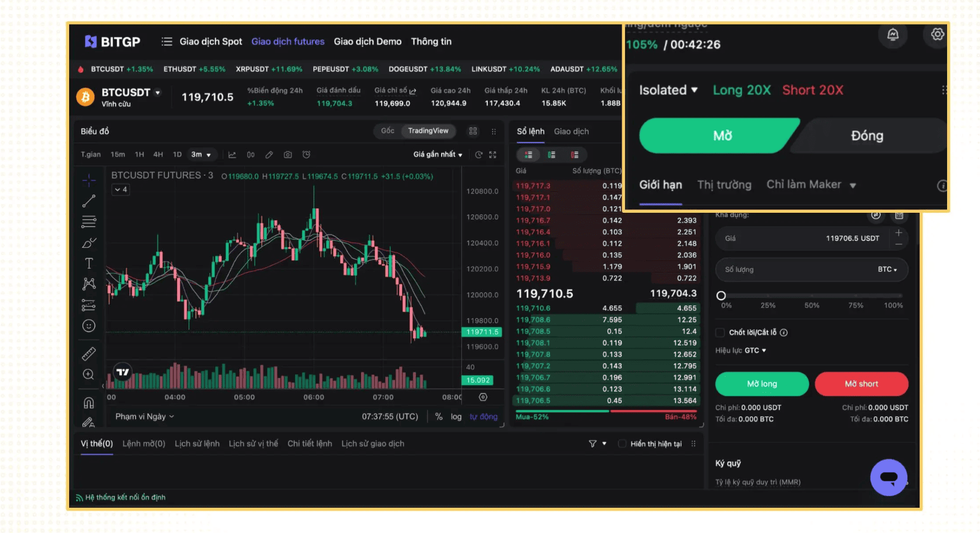The image size is (980, 533).
Task: Open the Isolated margin mode dropdown
Action: (668, 90)
